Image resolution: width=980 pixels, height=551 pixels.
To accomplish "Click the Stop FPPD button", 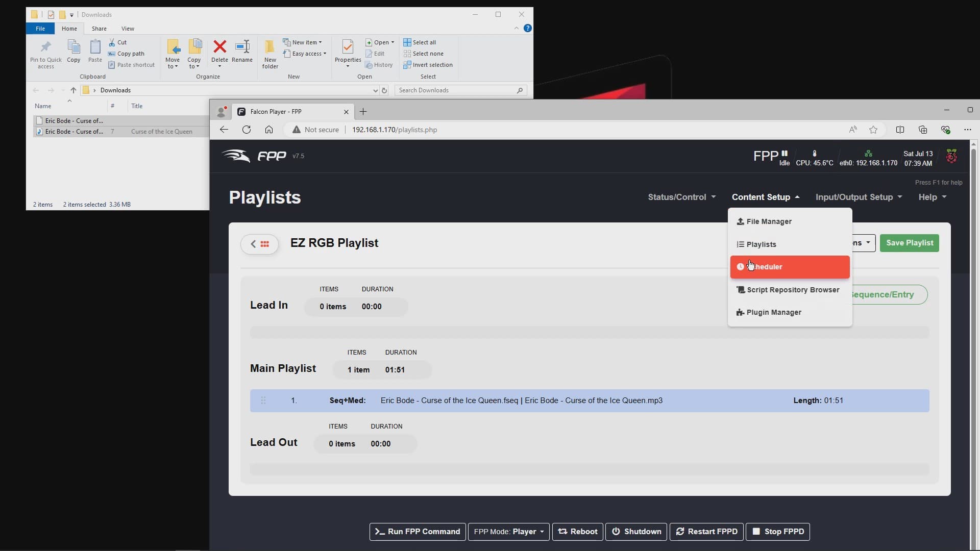I will click(777, 532).
